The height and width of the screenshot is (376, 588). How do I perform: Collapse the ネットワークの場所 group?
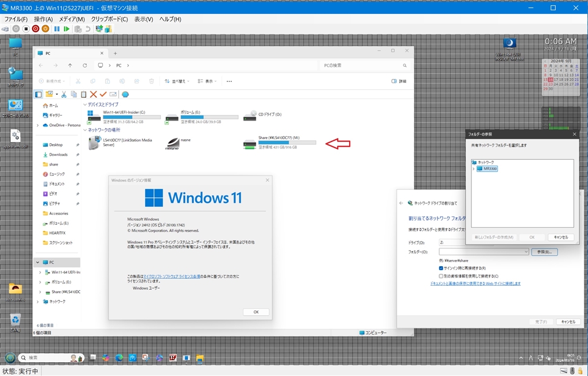point(85,130)
